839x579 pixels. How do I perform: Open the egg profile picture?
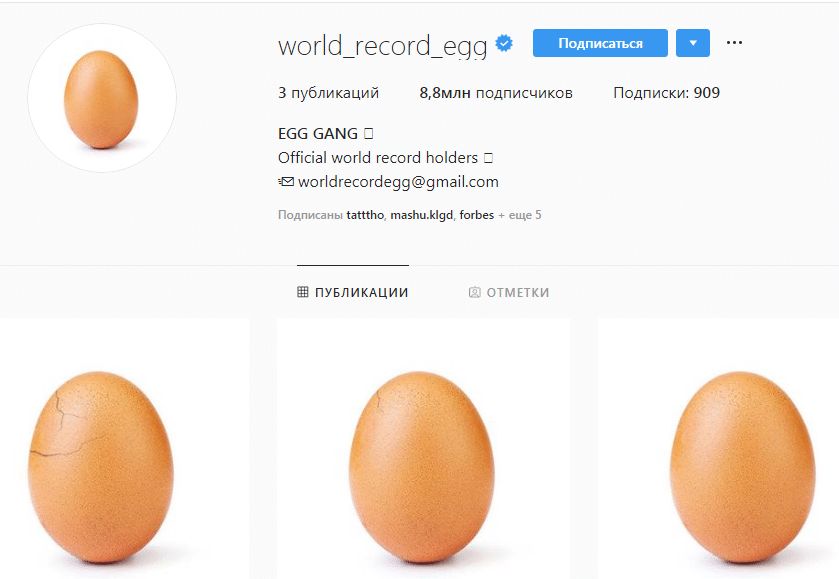[102, 98]
